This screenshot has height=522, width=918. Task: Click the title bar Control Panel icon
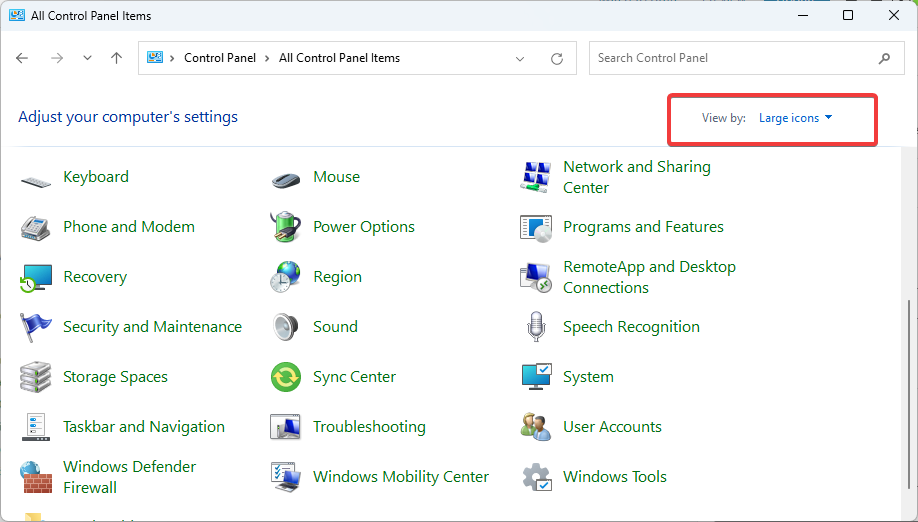pyautogui.click(x=17, y=16)
